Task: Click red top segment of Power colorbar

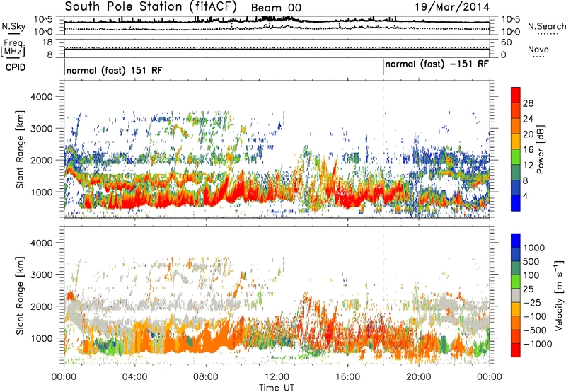Action: [516, 95]
